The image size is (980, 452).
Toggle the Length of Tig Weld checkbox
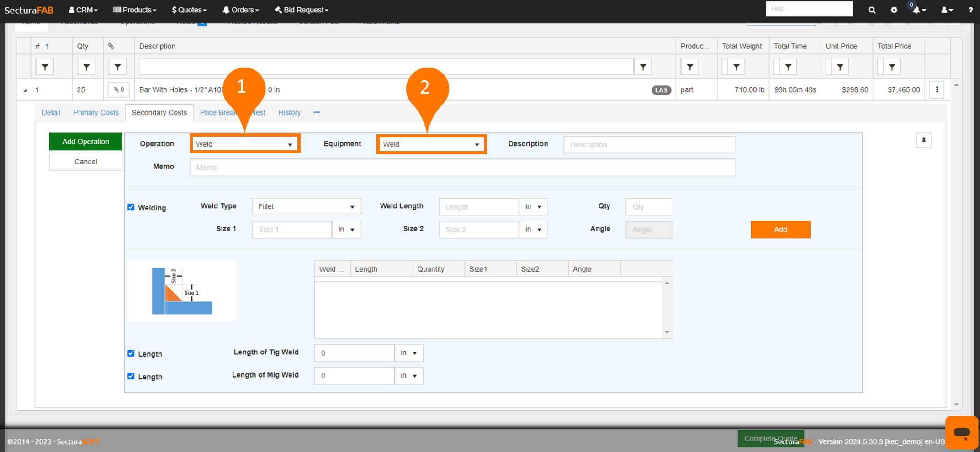[x=131, y=353]
